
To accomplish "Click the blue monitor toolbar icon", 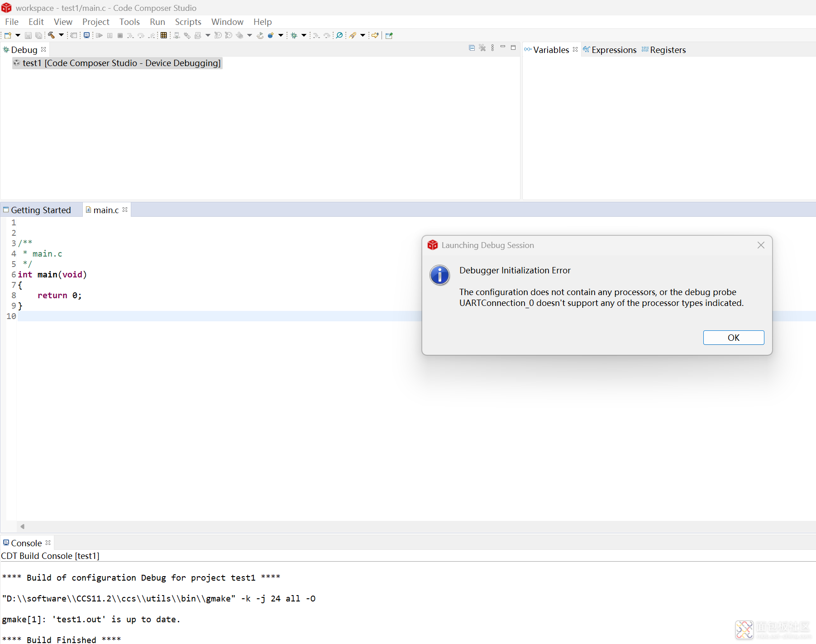I will pos(86,35).
